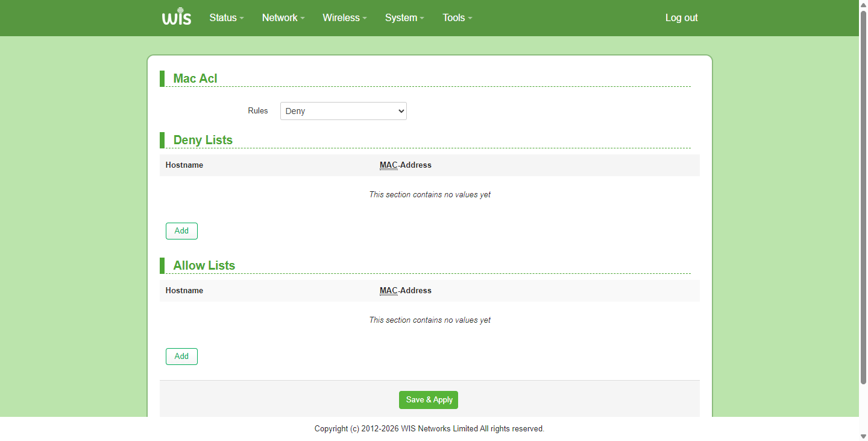The width and height of the screenshot is (868, 441).
Task: Open the Status menu
Action: click(227, 18)
